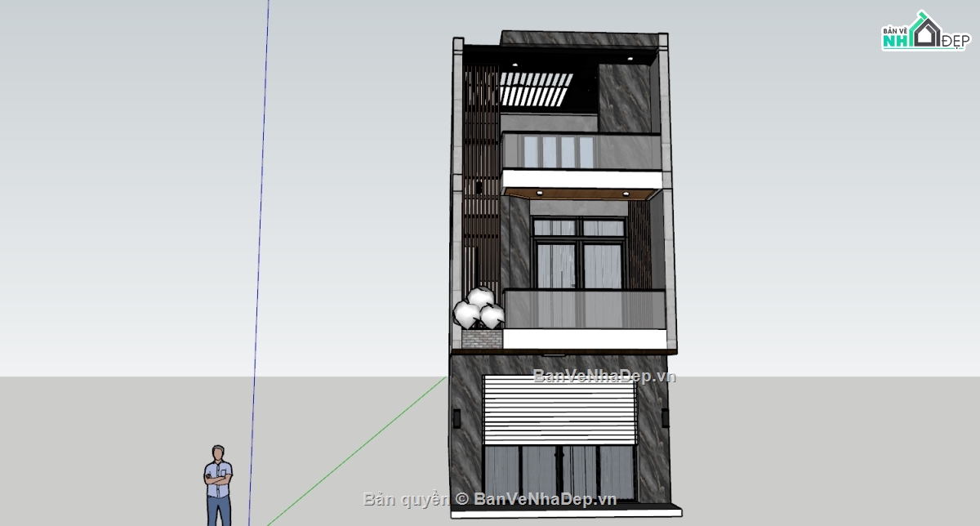Viewport: 980px width, 526px height.
Task: Select the white rolling shutter garage door
Action: pyautogui.click(x=559, y=410)
